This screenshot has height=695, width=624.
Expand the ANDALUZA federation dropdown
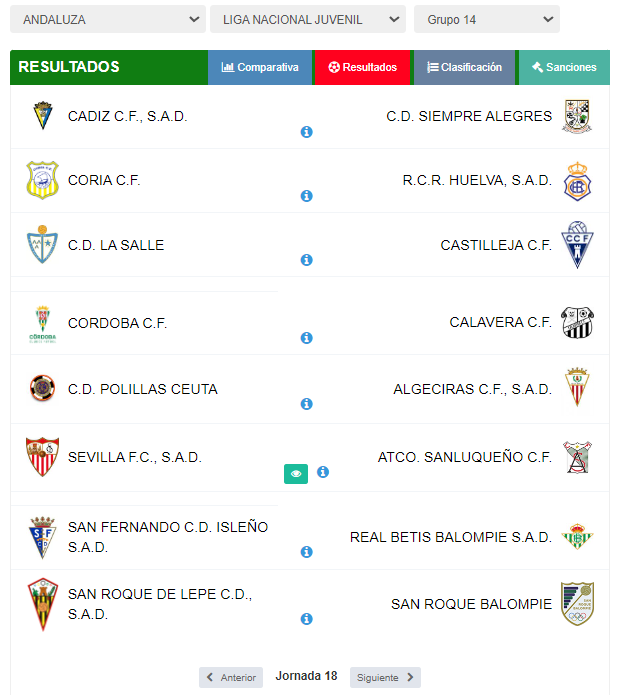point(108,20)
